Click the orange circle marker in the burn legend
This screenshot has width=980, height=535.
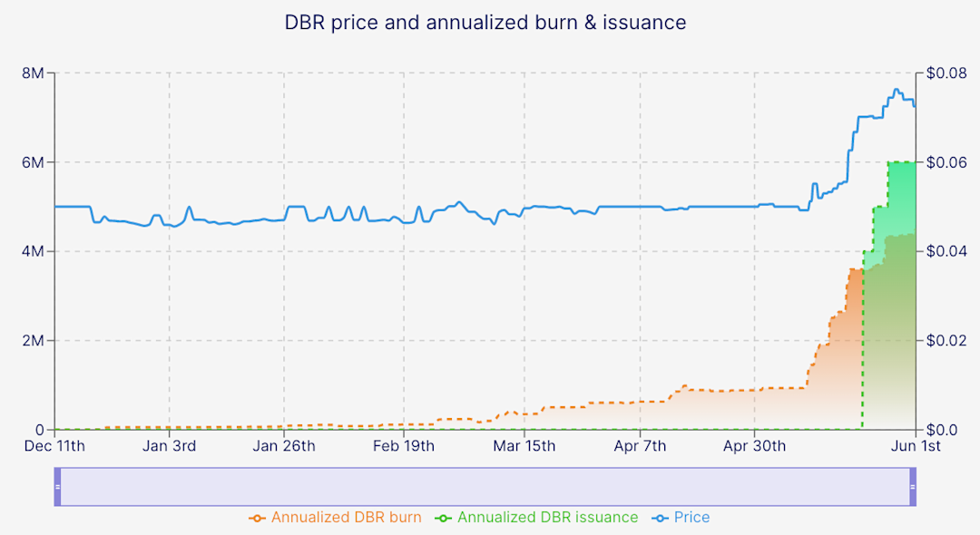point(258,517)
